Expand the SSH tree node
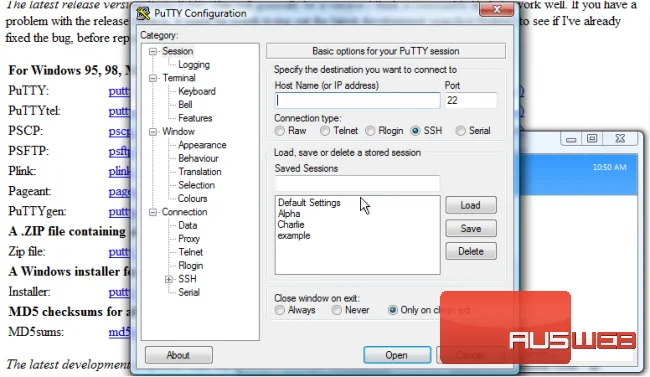 point(169,279)
